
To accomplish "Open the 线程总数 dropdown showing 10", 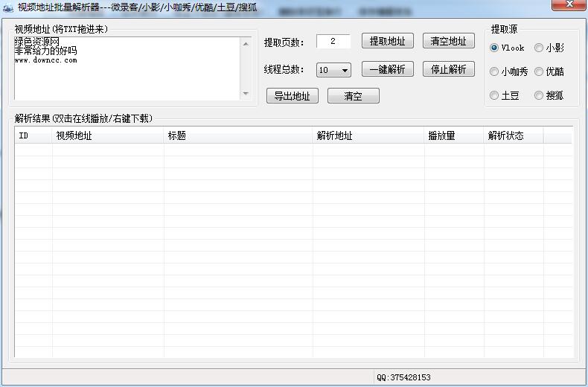I will tap(333, 70).
